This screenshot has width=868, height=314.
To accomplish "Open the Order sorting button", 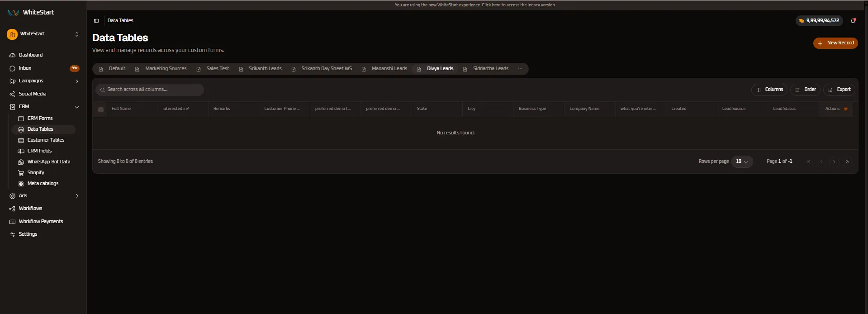I will pos(805,90).
